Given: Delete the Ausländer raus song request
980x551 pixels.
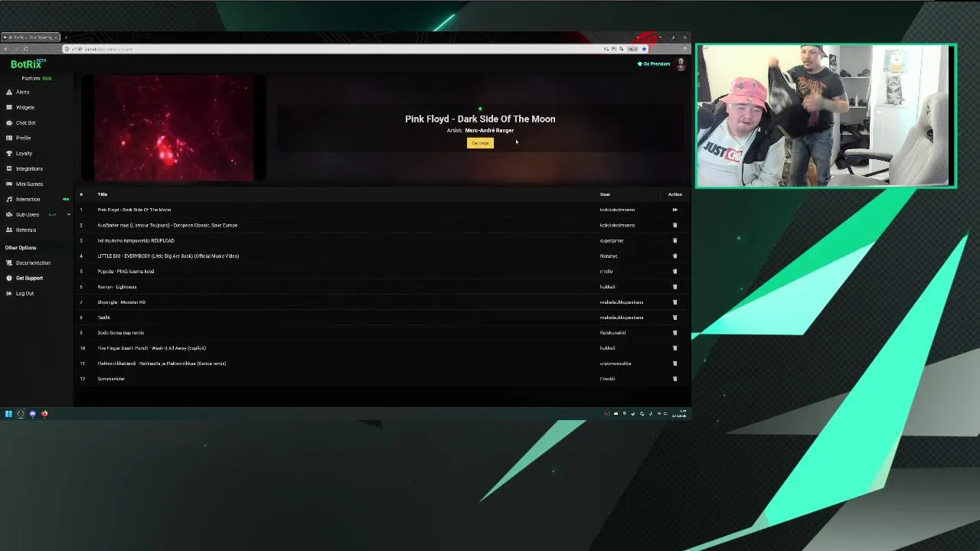Looking at the screenshot, I should coord(675,225).
